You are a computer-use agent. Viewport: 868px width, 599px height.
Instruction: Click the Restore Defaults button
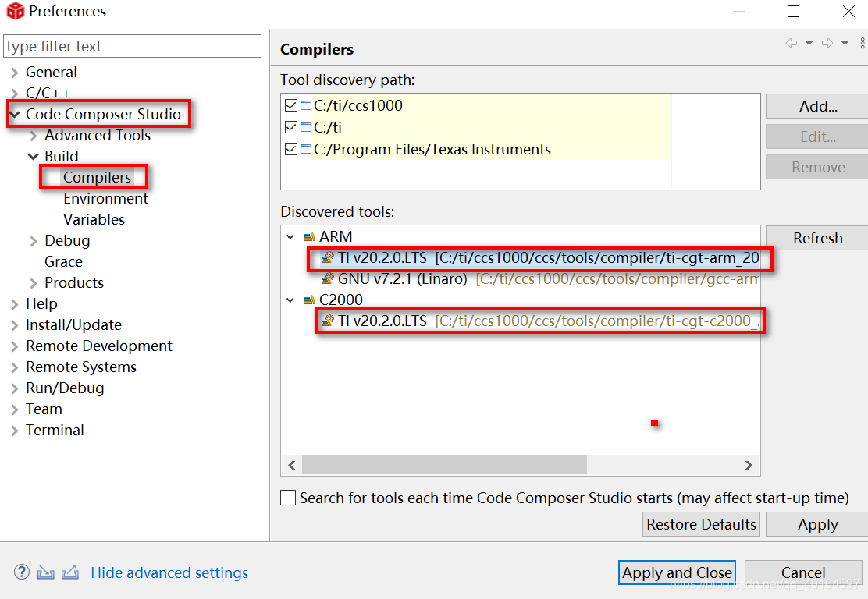(701, 524)
